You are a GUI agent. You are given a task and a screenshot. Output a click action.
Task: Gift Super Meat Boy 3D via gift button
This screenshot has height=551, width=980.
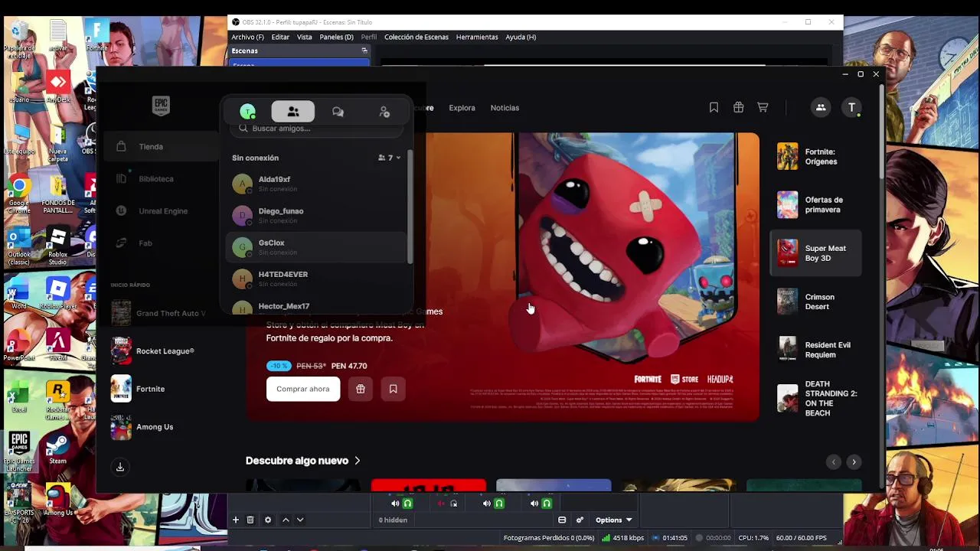360,389
